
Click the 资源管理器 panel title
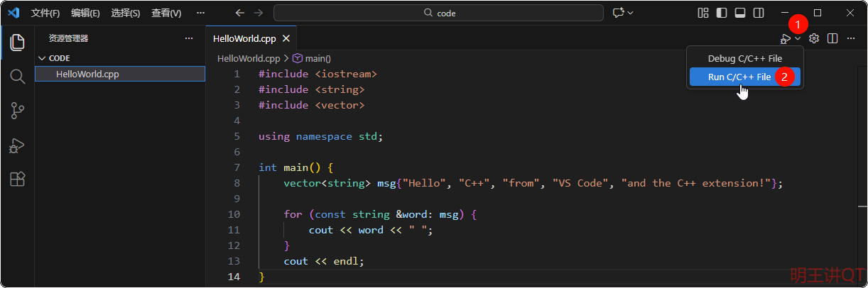pos(69,38)
